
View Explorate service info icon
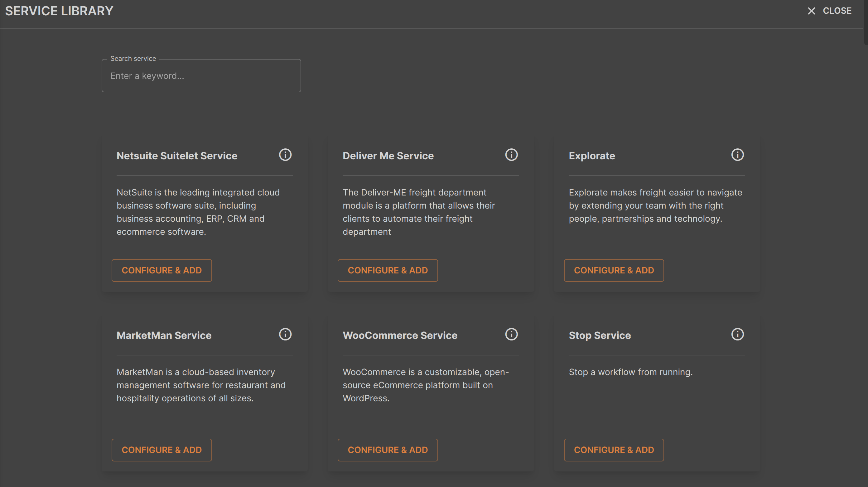pyautogui.click(x=737, y=155)
